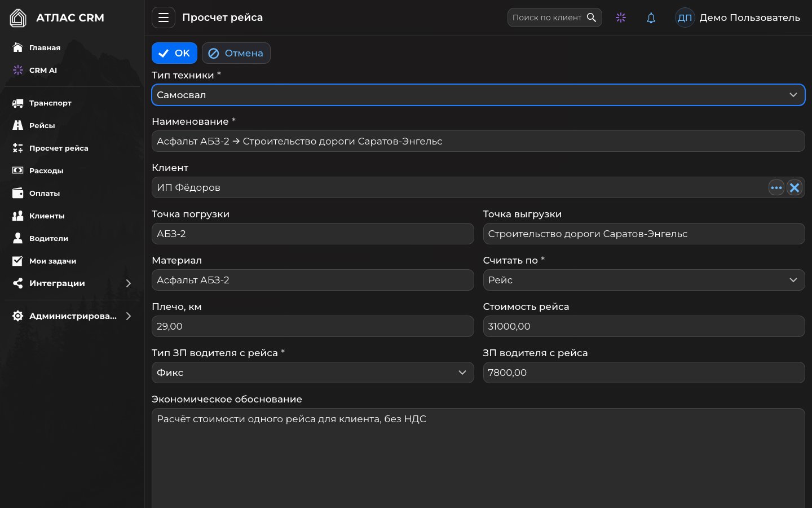This screenshot has height=508, width=812.
Task: Expand the Администрирование submenu
Action: (x=72, y=316)
